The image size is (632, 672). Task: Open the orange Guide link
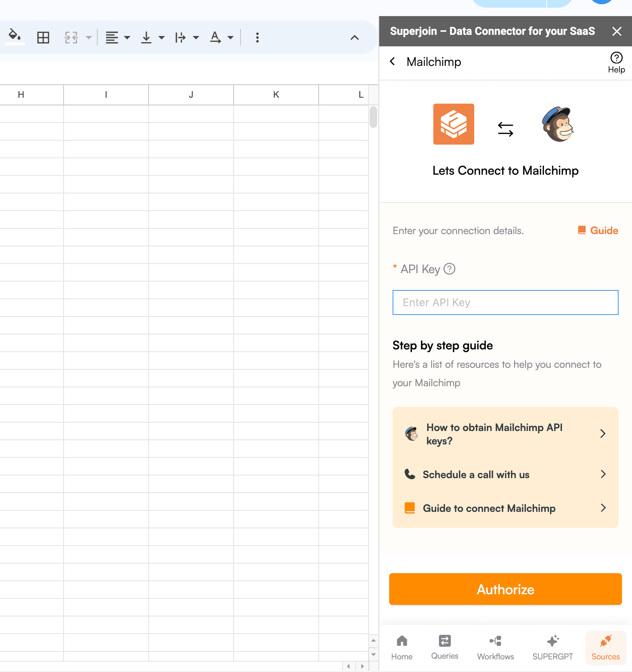598,230
